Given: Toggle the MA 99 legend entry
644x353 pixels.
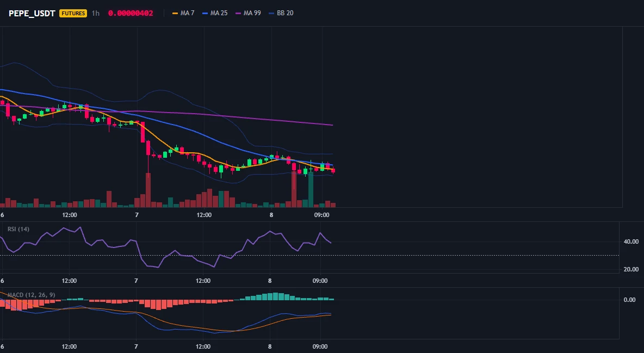Looking at the screenshot, I should [248, 13].
